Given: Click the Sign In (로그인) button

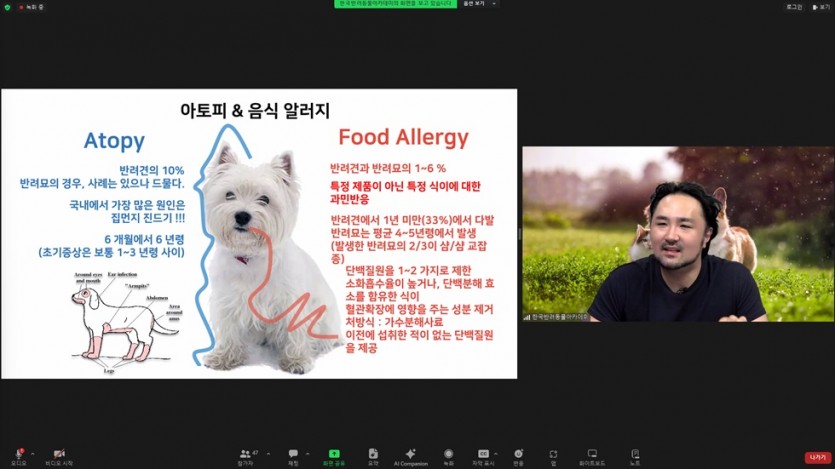Looking at the screenshot, I should point(794,7).
